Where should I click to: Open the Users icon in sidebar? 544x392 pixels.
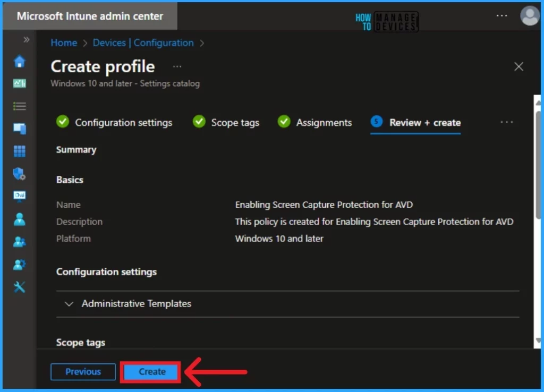[x=20, y=219]
